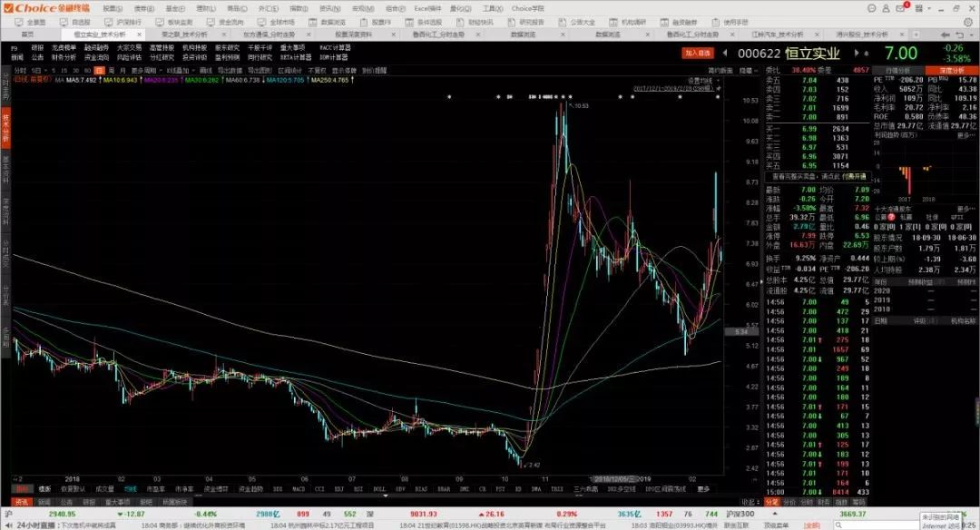Screen dimensions: 980x530
Task: Open the 板块监测 sector monitor icon
Action: tap(160, 22)
